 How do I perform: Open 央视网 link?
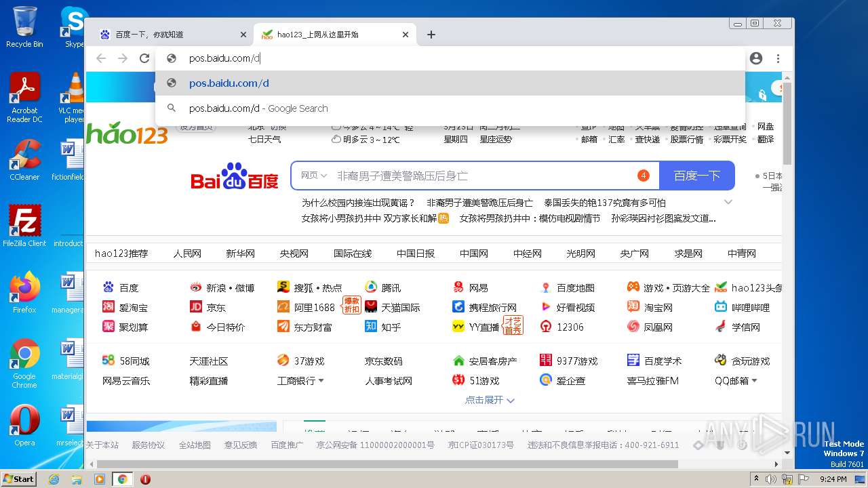pyautogui.click(x=294, y=253)
